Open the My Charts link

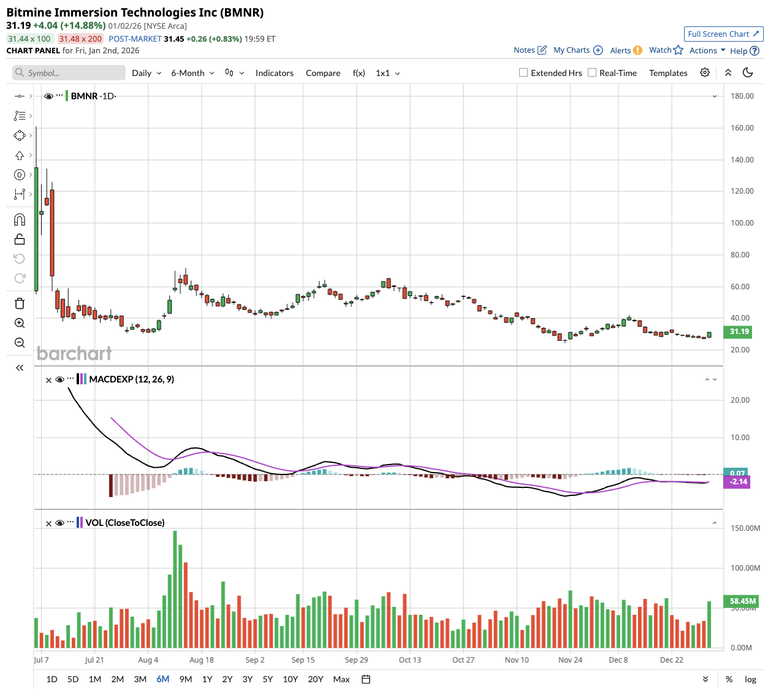coord(577,50)
